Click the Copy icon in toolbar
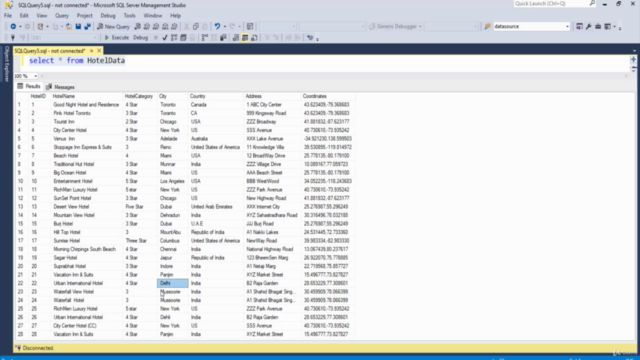The image size is (640, 360). [196, 27]
